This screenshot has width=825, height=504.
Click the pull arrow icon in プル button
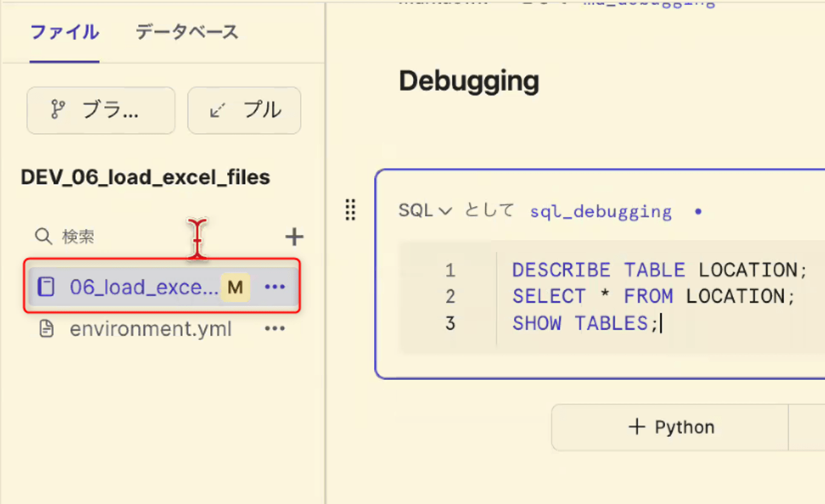[217, 110]
